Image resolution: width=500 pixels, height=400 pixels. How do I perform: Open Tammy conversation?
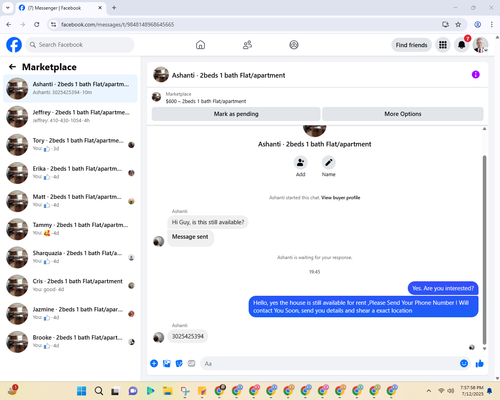[x=70, y=229]
